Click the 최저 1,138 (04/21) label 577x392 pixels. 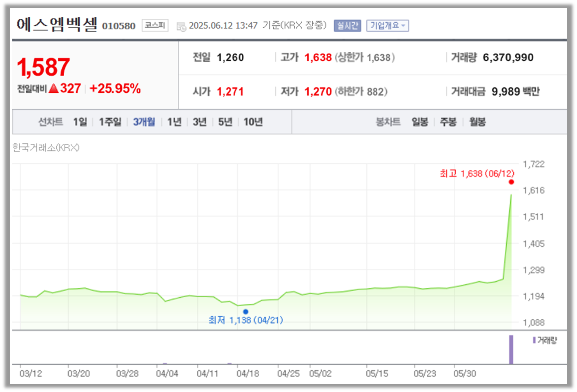[246, 320]
